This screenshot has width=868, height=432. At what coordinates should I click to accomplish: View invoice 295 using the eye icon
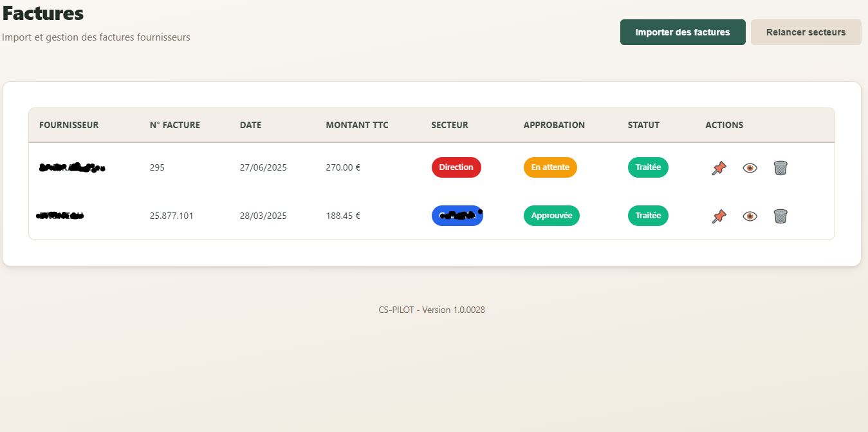pos(750,168)
